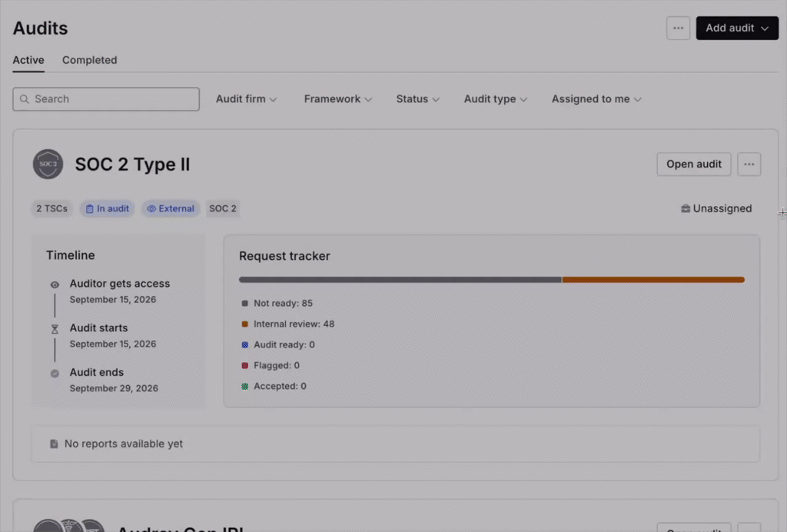
Task: Click the In audit status badge
Action: (108, 209)
